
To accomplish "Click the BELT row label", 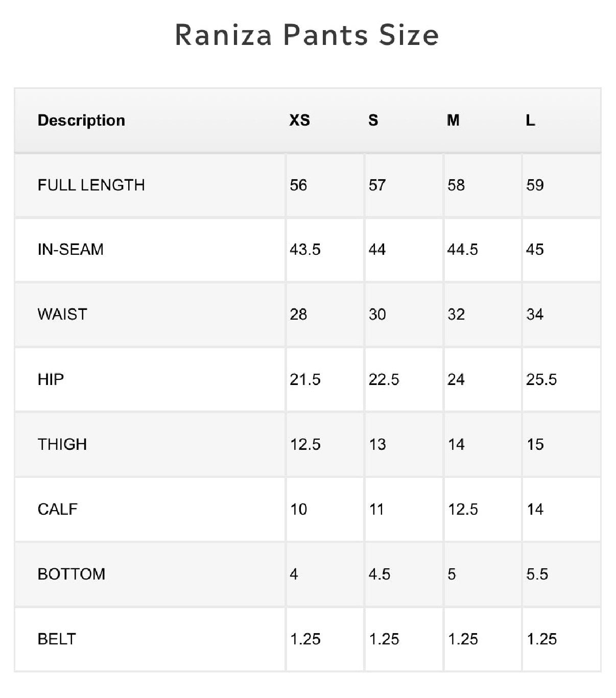I will (57, 639).
